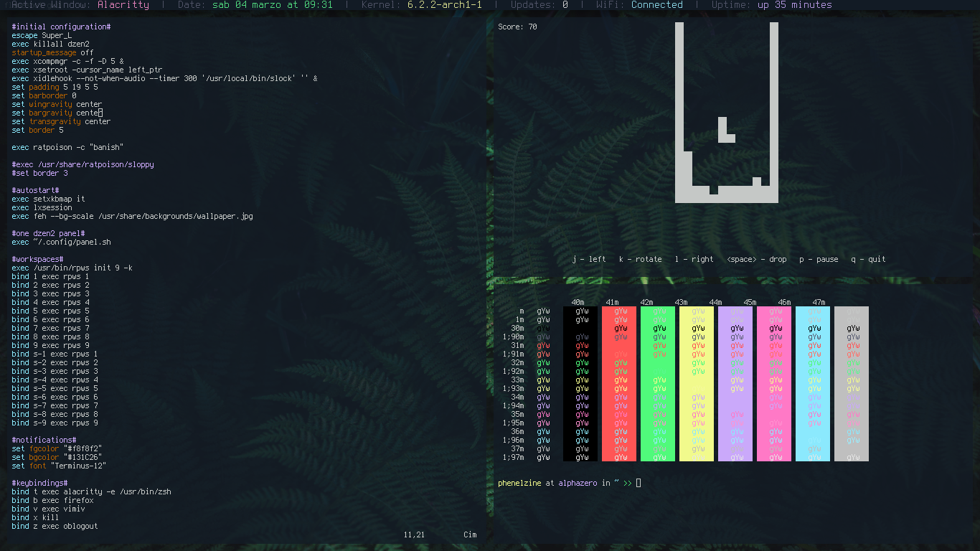Image resolution: width=980 pixels, height=551 pixels.
Task: Click the "exec setxkbmap it" line
Action: point(48,199)
